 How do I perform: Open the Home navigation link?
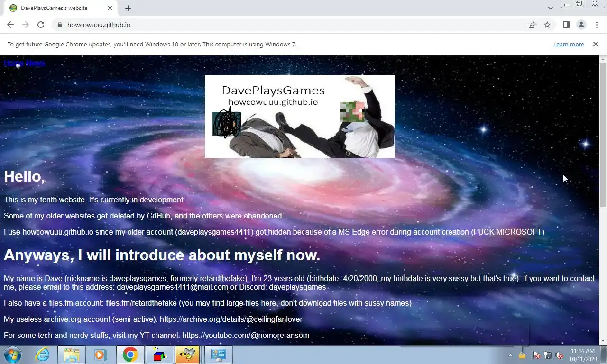[x=14, y=63]
